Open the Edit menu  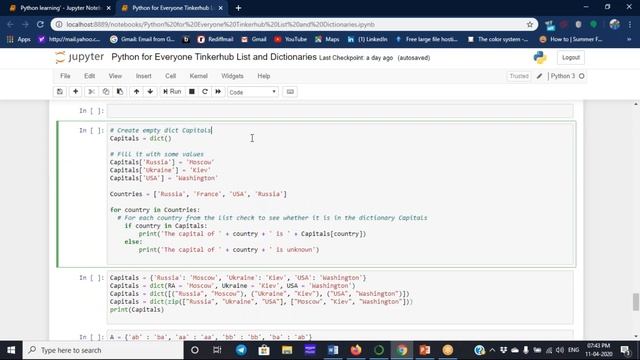click(x=89, y=76)
